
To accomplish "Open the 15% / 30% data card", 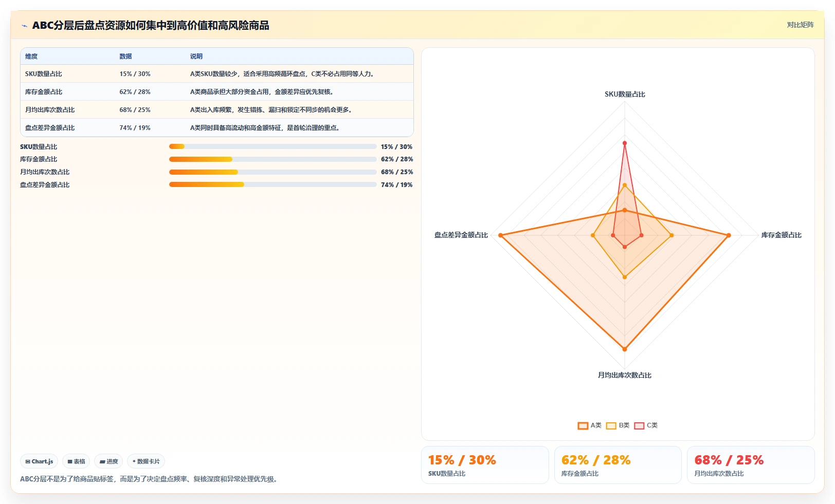I will (x=485, y=465).
